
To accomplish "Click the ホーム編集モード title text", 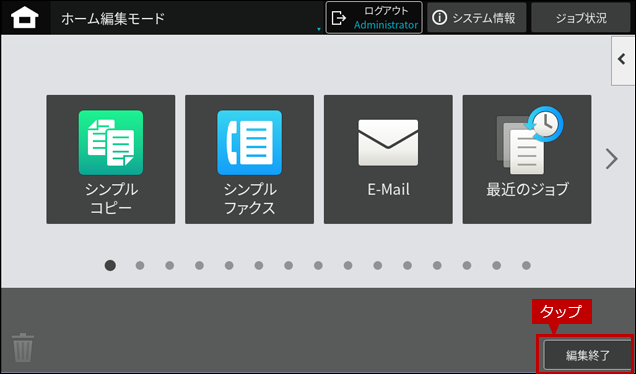I will pos(113,18).
